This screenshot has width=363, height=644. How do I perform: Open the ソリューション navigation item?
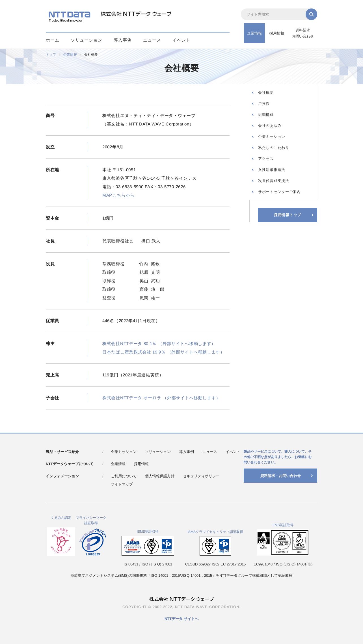[x=87, y=40]
